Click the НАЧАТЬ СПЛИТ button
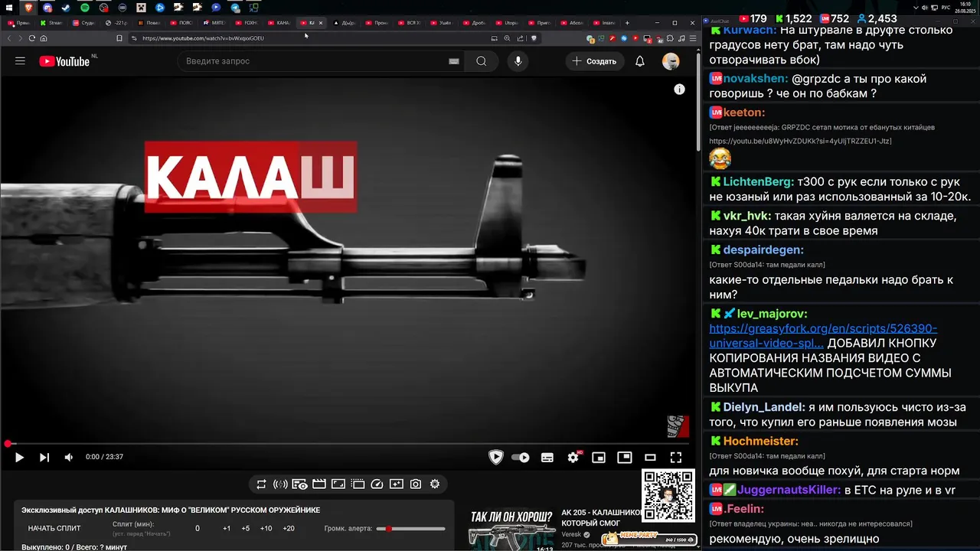This screenshot has height=551, width=980. pyautogui.click(x=54, y=528)
